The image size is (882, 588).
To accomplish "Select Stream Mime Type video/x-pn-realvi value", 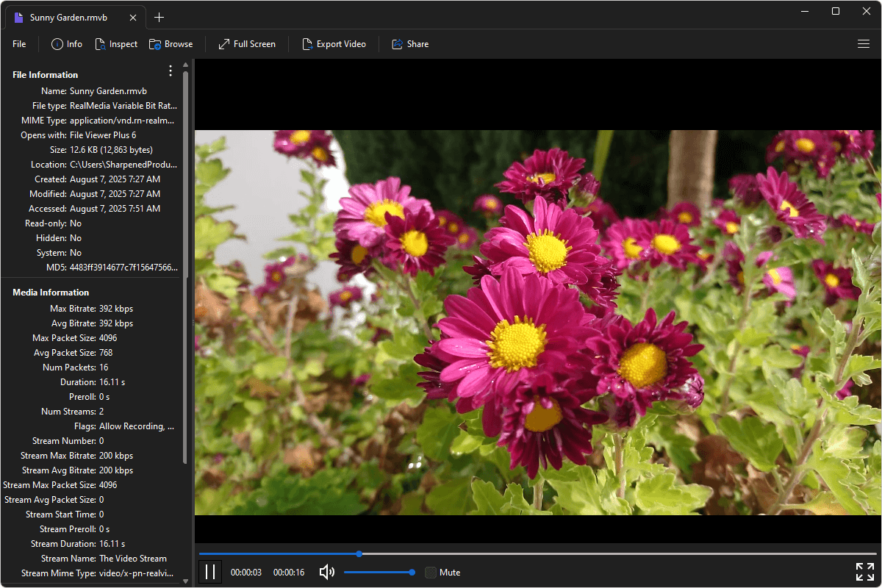I will (x=138, y=573).
